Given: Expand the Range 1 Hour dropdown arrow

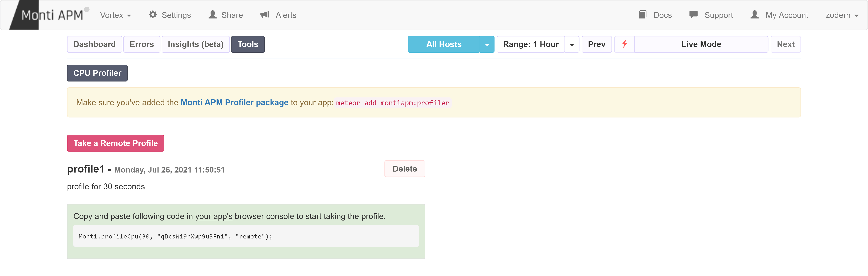Looking at the screenshot, I should click(572, 45).
